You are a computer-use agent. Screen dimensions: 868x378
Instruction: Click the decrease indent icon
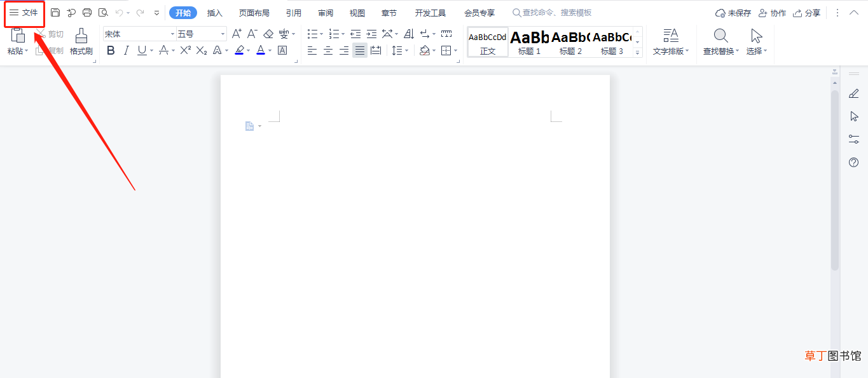[x=355, y=34]
